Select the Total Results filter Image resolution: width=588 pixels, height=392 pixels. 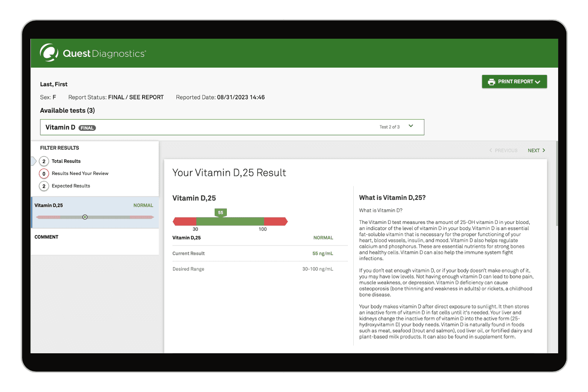[66, 161]
